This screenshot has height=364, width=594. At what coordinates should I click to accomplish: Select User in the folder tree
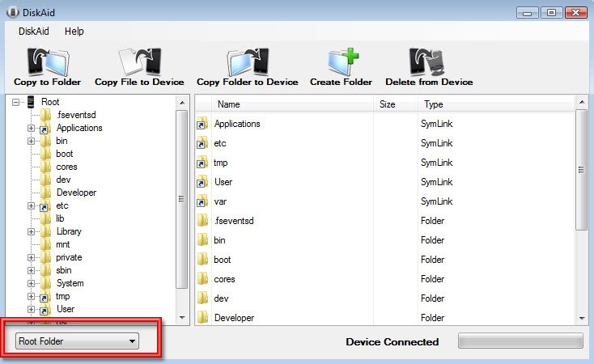click(66, 309)
